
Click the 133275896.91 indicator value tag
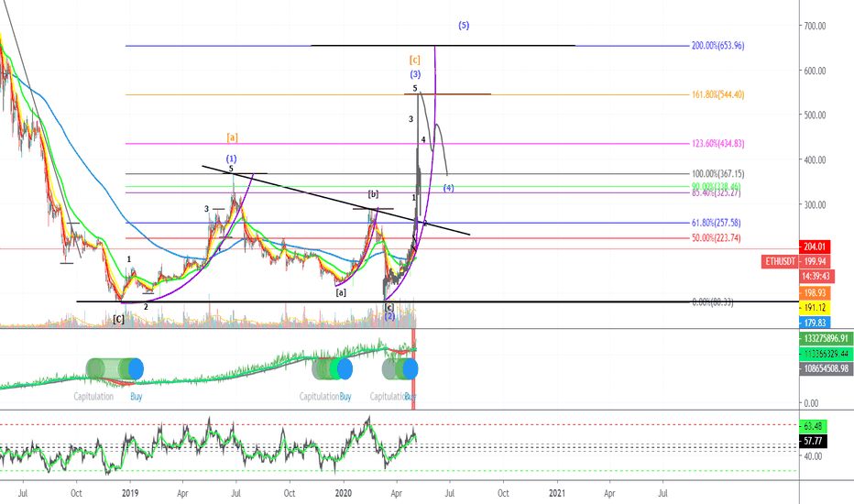click(827, 338)
